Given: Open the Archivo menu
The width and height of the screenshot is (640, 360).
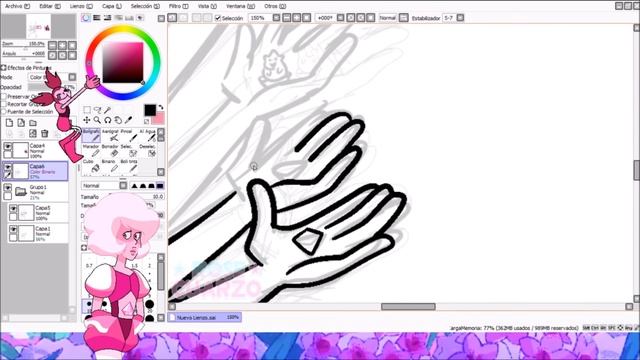Looking at the screenshot, I should tap(18, 6).
